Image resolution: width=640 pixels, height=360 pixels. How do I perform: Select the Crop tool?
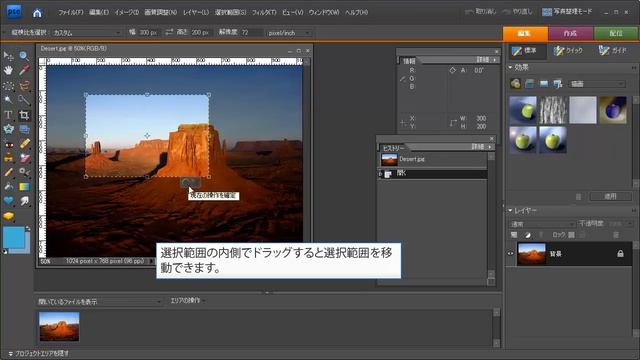[24, 115]
